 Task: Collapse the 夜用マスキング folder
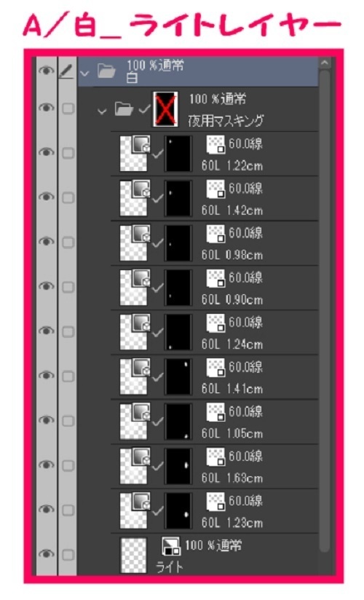point(102,111)
